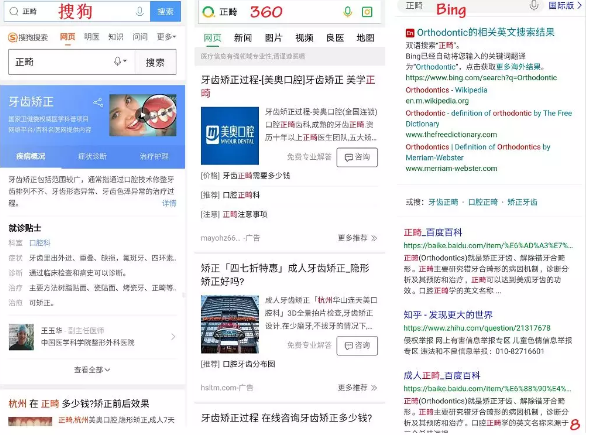Open The Free Dictionary orthodontic result
This screenshot has height=435, width=589.
pos(489,118)
